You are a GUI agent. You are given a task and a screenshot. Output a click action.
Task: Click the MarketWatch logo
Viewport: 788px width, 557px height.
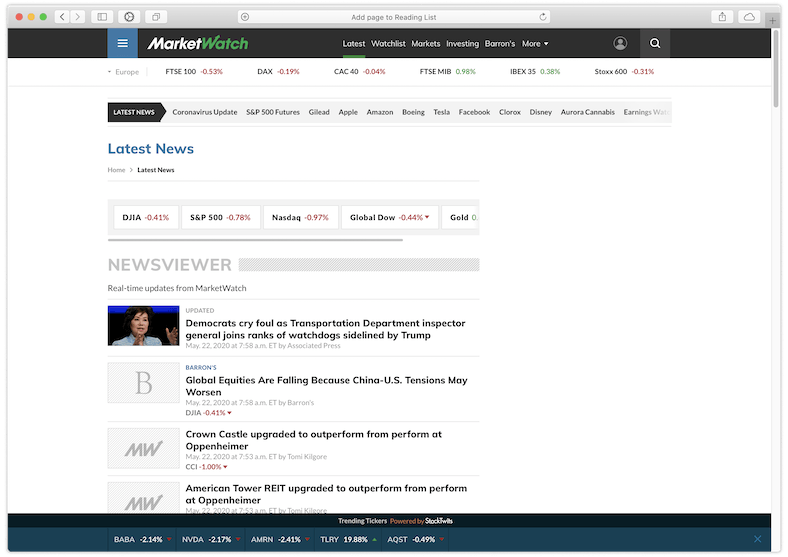click(x=198, y=43)
